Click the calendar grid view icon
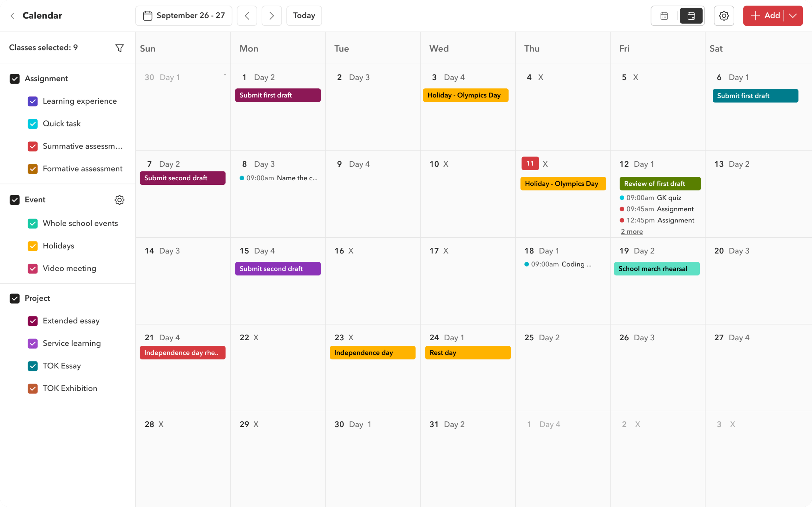 coord(664,16)
